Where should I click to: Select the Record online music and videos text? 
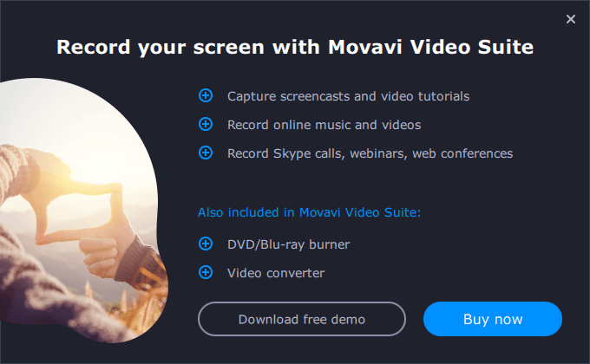(324, 125)
